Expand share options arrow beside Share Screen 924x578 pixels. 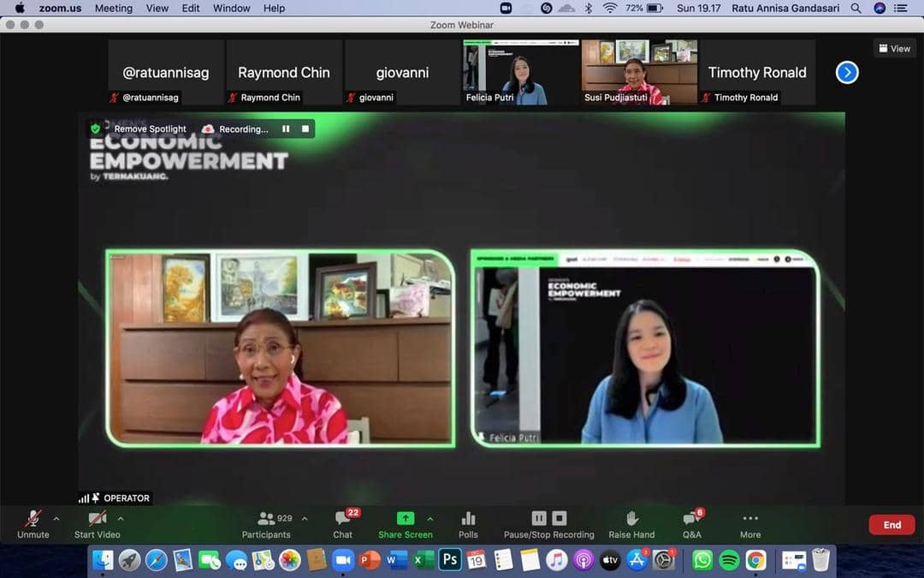(429, 518)
